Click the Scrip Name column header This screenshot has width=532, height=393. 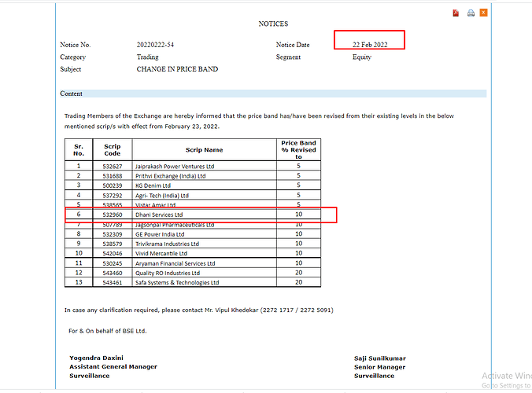click(x=205, y=150)
